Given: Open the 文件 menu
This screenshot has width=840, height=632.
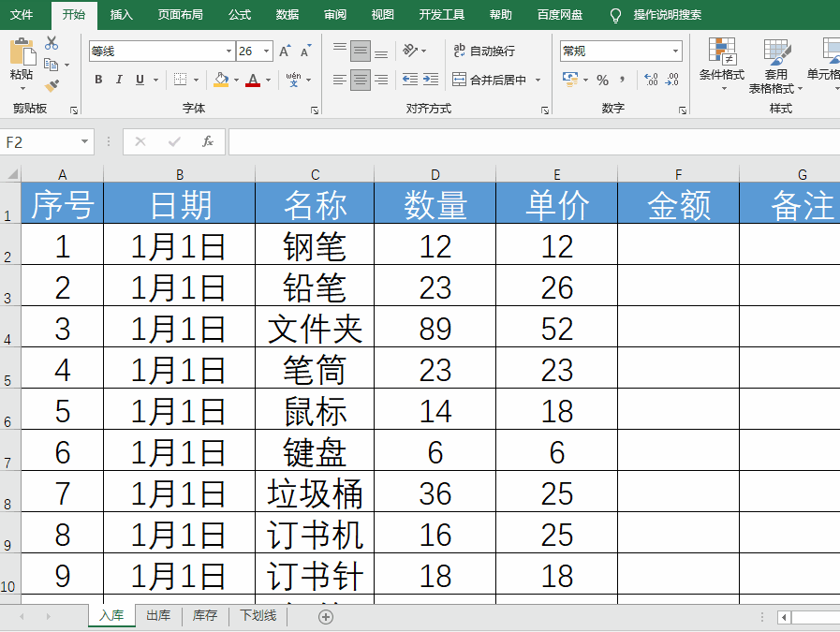Looking at the screenshot, I should pos(22,14).
